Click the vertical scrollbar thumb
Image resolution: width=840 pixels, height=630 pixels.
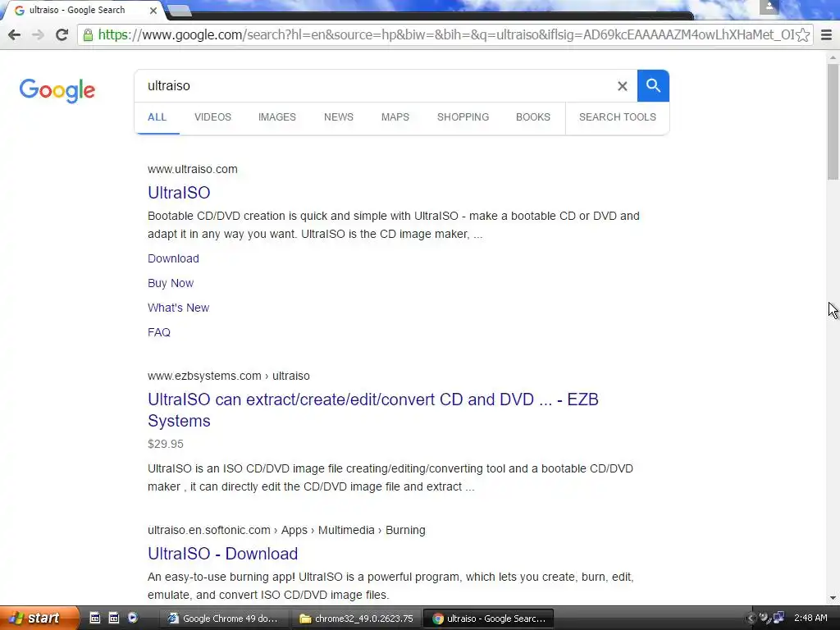[833, 121]
